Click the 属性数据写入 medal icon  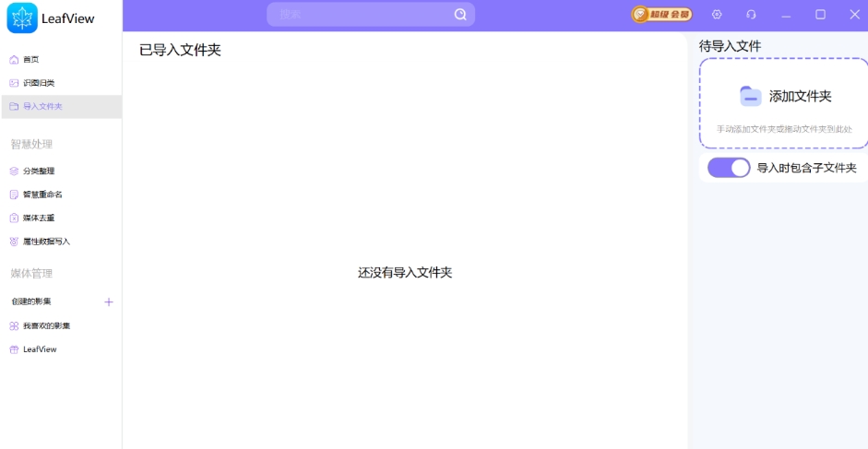click(15, 242)
